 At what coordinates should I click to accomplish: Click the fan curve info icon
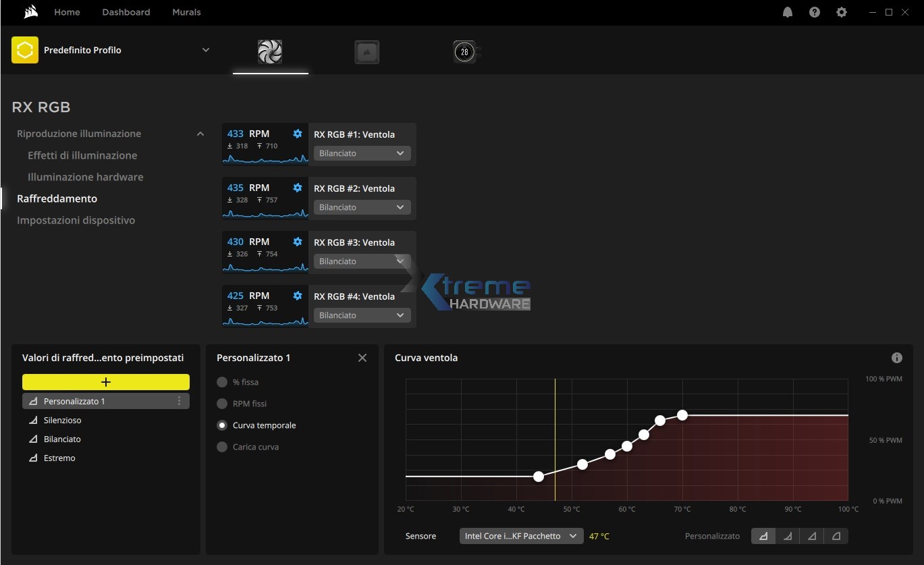click(x=897, y=358)
